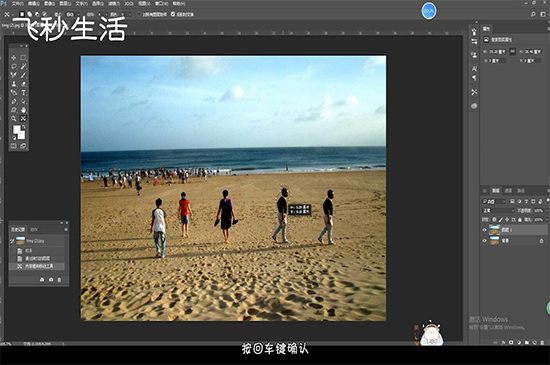Open the tool settings cross icon in dock
The image size is (550, 365).
474,92
